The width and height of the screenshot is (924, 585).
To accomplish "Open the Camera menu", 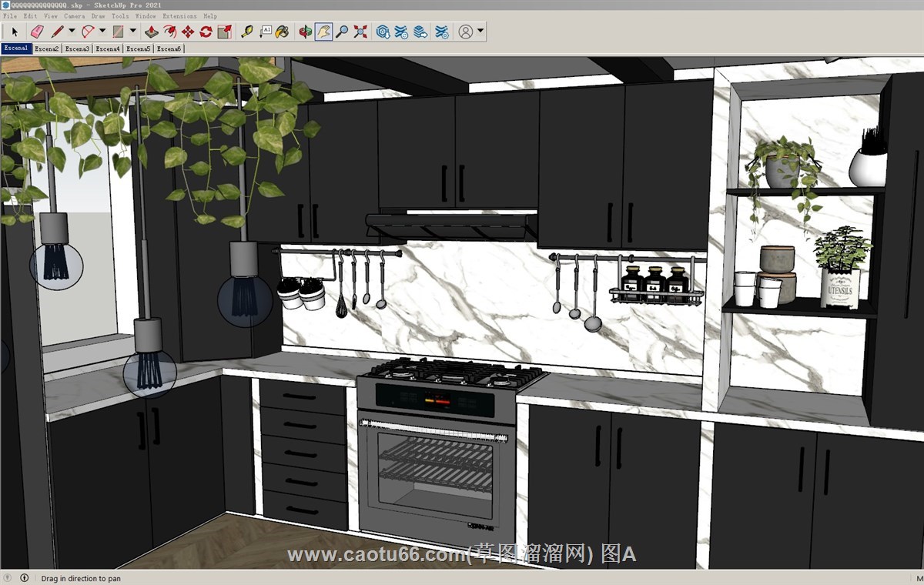I will click(x=74, y=15).
